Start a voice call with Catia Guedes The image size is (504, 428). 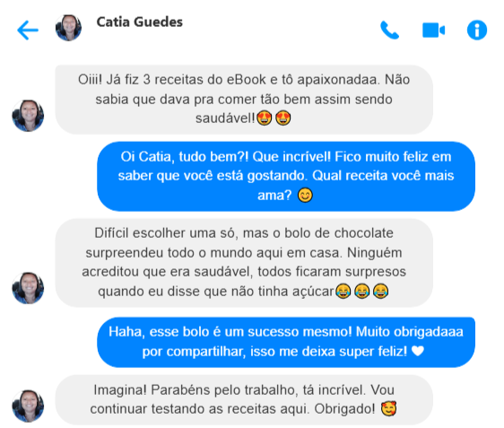(389, 31)
